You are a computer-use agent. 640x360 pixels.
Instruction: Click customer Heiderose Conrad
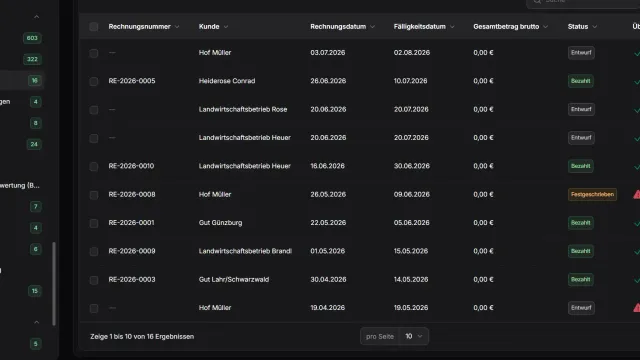click(227, 81)
